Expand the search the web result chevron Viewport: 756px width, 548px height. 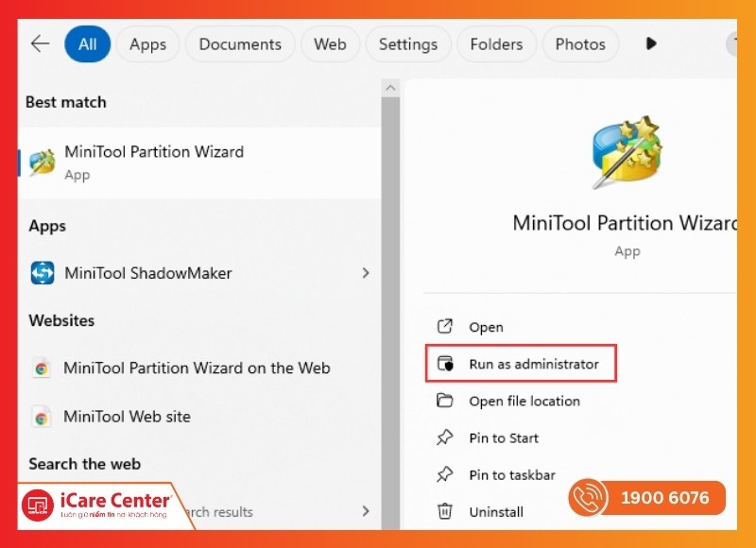[366, 511]
